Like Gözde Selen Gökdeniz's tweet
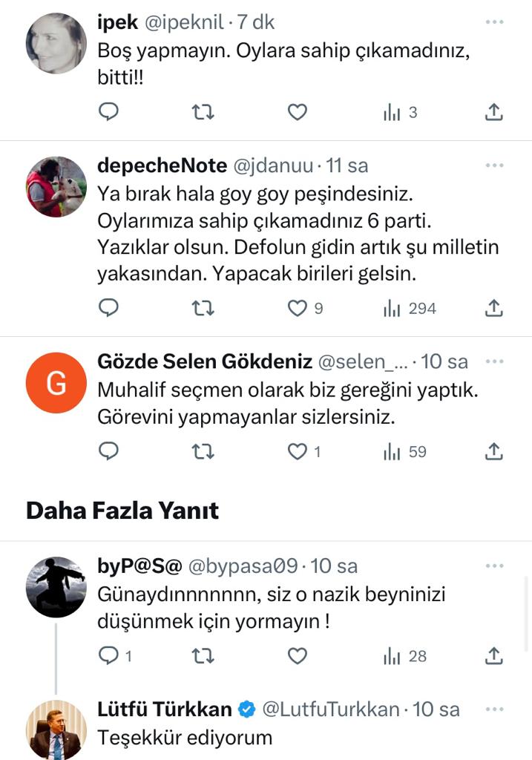The width and height of the screenshot is (532, 760). 298,451
